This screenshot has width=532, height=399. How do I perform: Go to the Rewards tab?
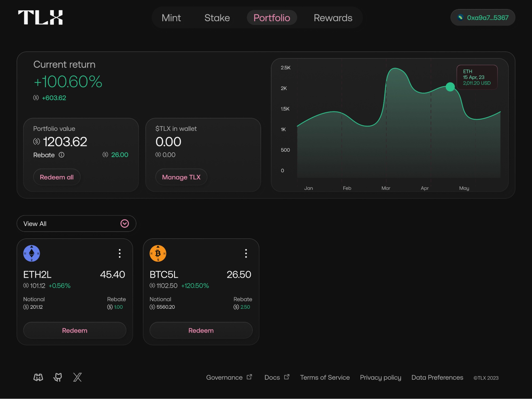click(333, 18)
